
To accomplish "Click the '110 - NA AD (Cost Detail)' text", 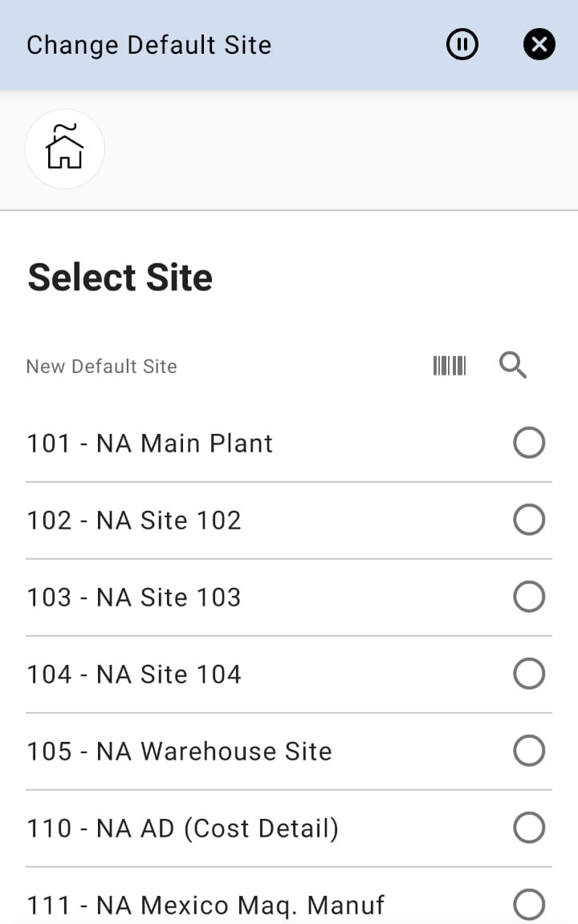I will [183, 829].
